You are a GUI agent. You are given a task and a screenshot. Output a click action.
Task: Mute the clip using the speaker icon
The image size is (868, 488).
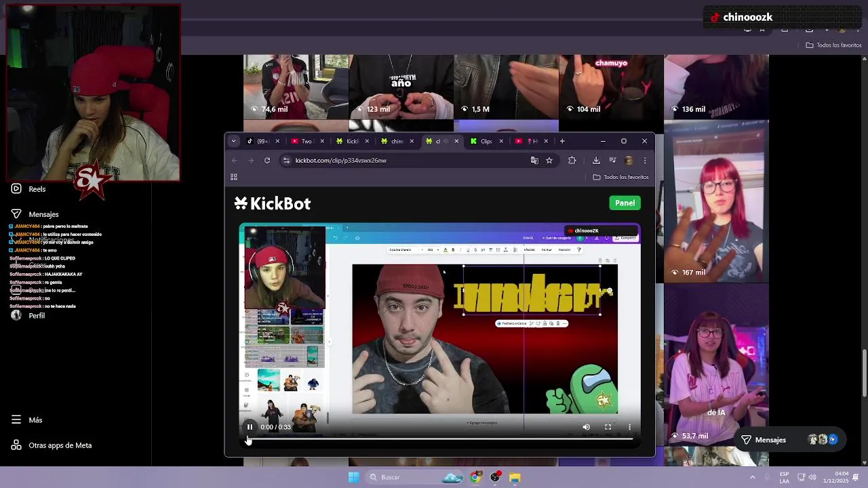click(586, 427)
